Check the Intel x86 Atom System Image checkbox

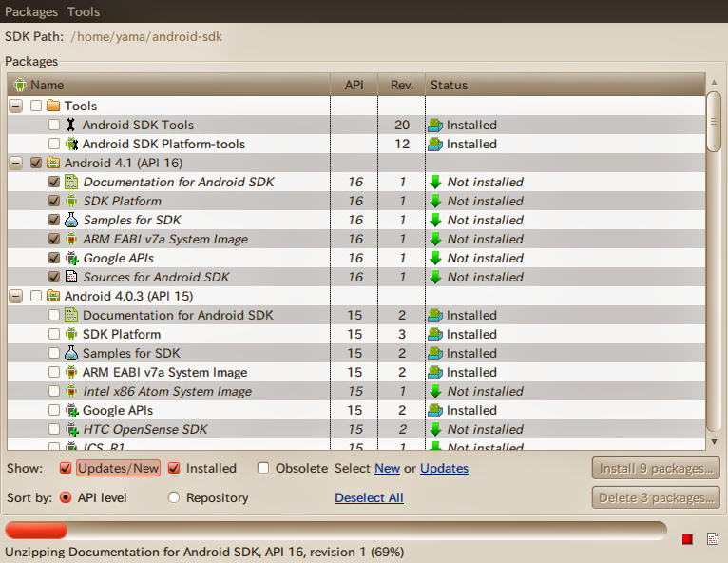click(54, 391)
